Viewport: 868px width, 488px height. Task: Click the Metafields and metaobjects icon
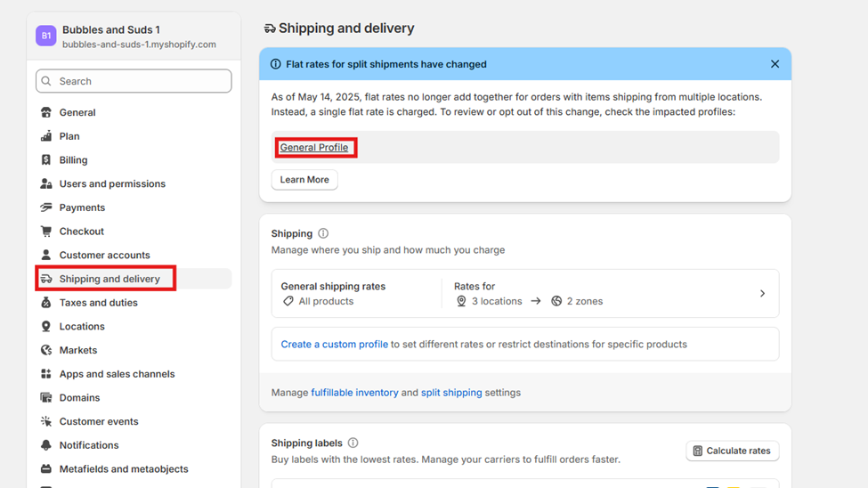[46, 469]
